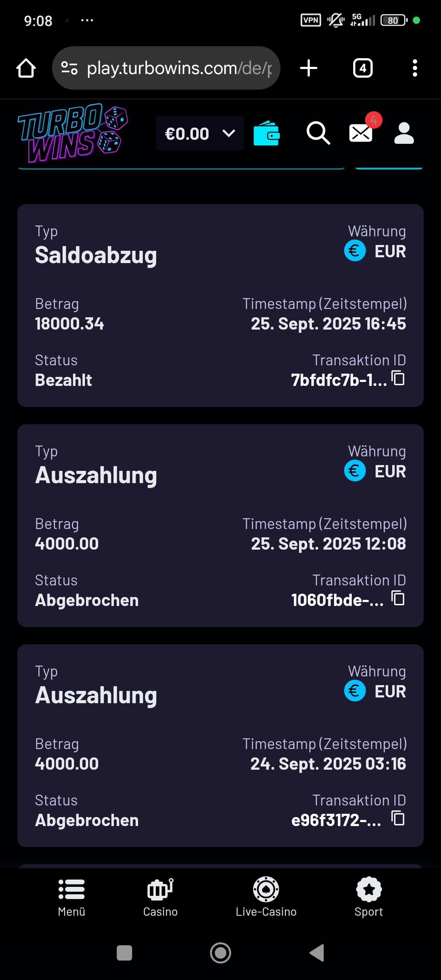Open the browser three-dot menu
Viewport: 441px width, 980px height.
click(415, 69)
